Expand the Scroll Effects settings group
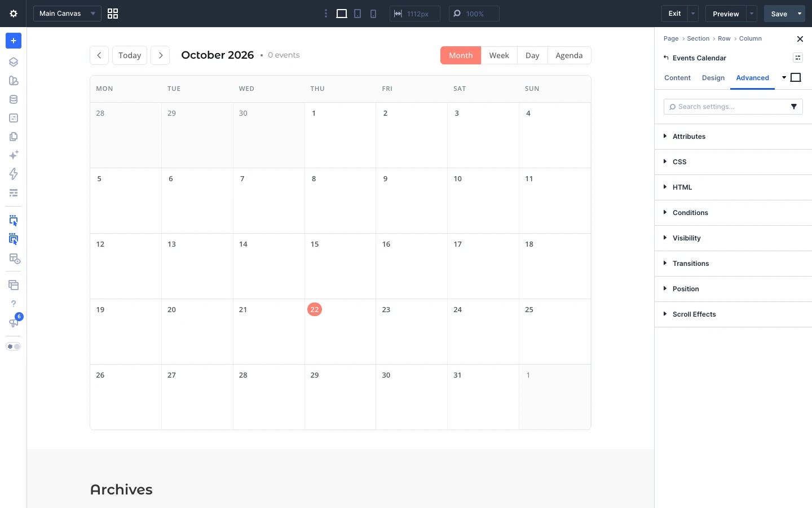Viewport: 812px width, 508px height. (733, 314)
